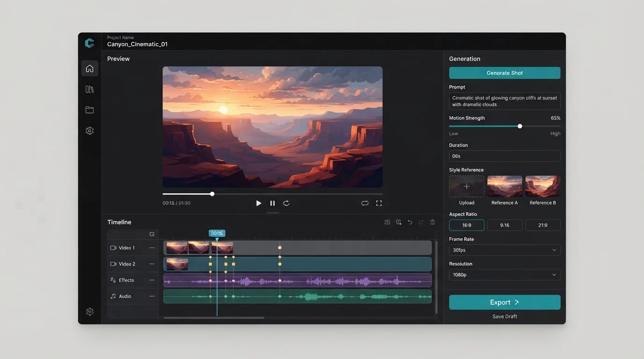The width and height of the screenshot is (644, 359).
Task: Open the Audio track options menu
Action: pos(152,296)
